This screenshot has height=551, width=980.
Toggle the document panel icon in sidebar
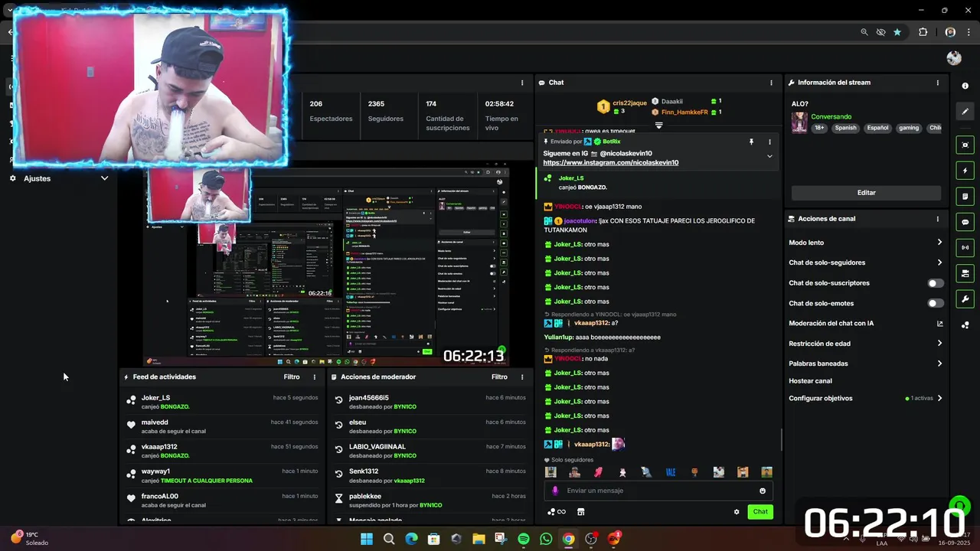tap(965, 197)
